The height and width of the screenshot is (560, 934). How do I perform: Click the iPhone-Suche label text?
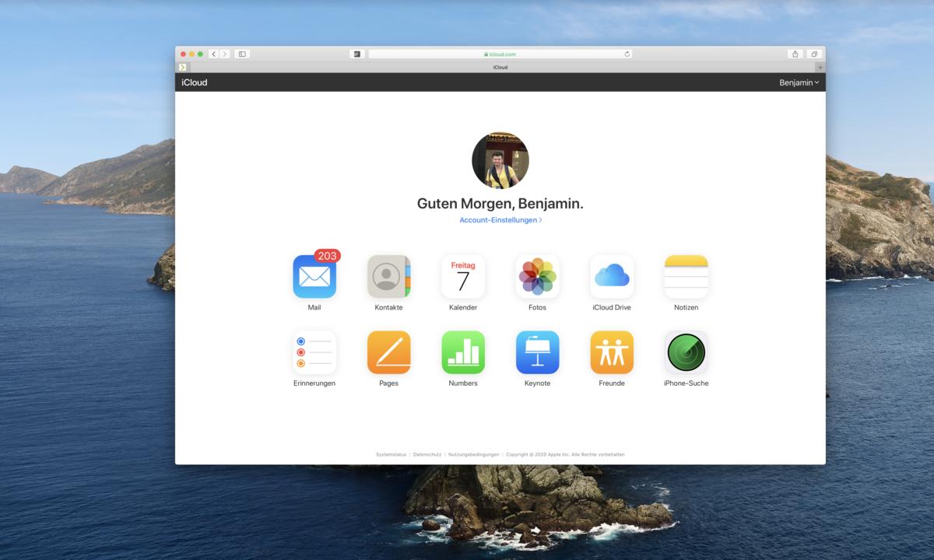pos(686,383)
